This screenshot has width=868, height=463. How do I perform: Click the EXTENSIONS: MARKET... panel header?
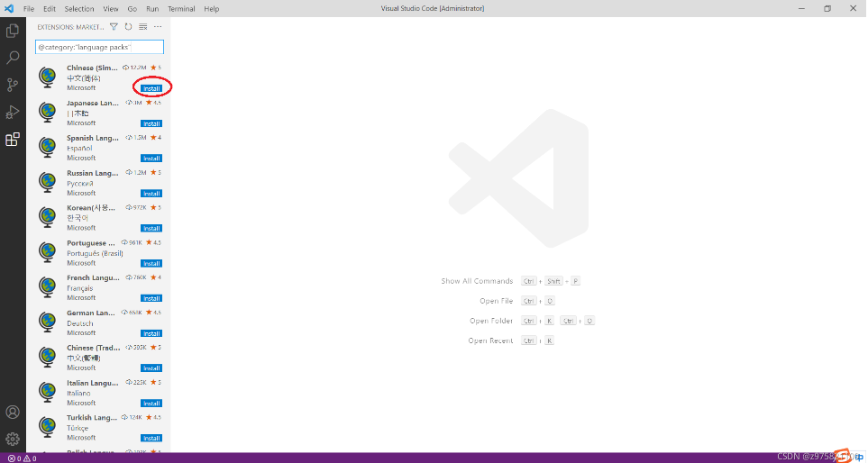coord(70,27)
